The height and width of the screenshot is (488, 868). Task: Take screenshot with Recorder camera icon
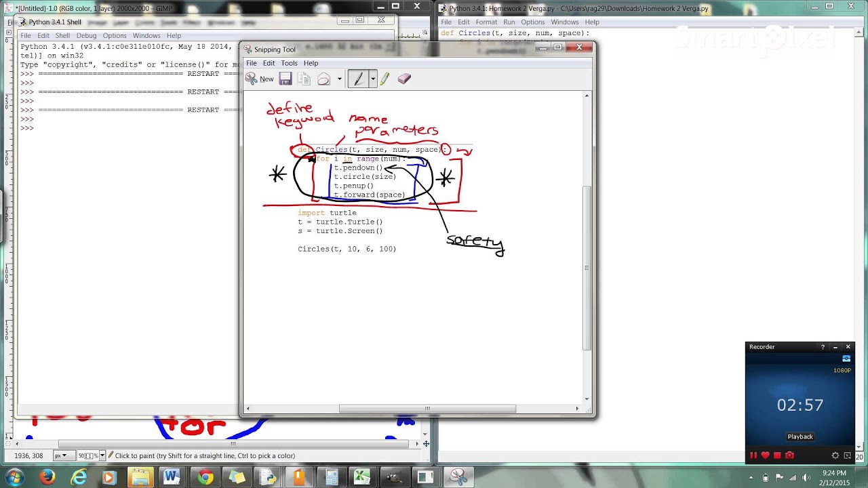pyautogui.click(x=789, y=455)
